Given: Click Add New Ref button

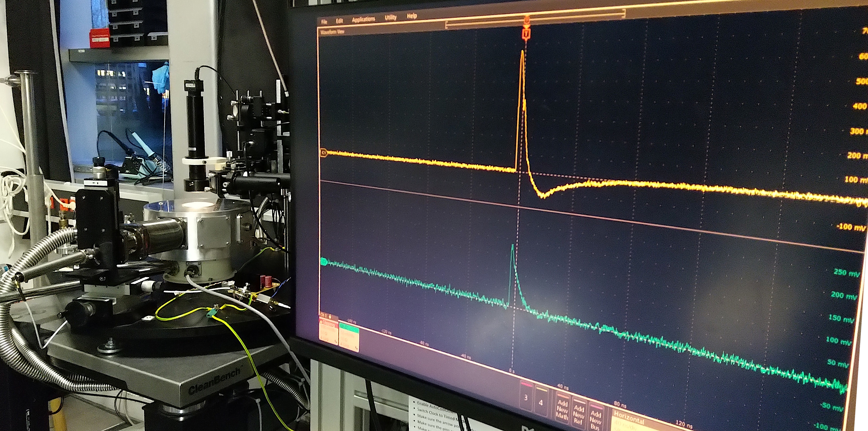Looking at the screenshot, I should coord(579,414).
